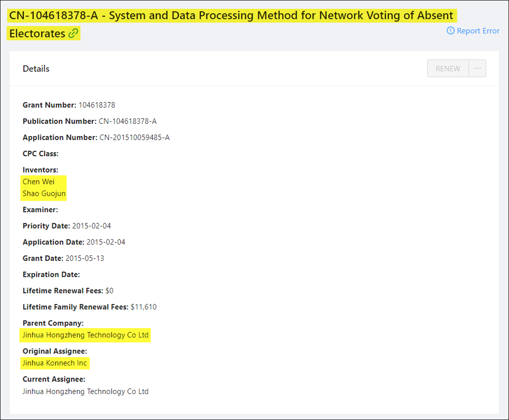Click the Parent Company label
509x420 pixels.
(53, 323)
